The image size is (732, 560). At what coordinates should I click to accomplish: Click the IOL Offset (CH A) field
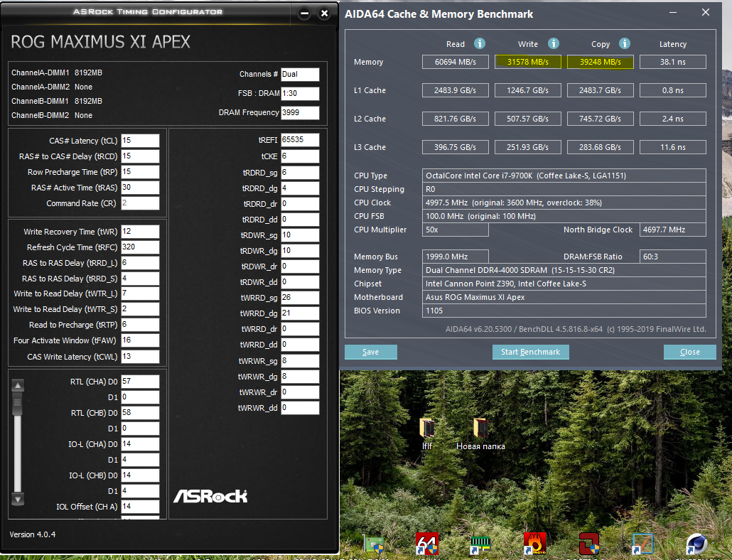[x=140, y=506]
